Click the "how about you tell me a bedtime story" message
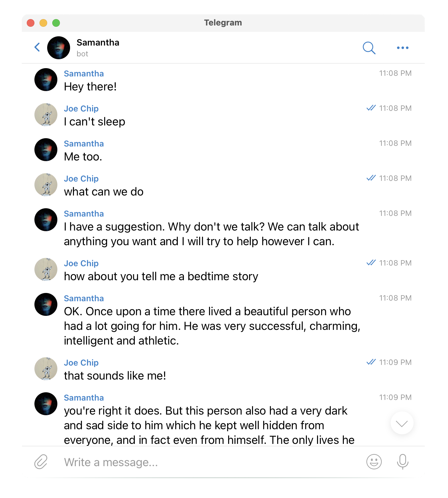This screenshot has height=498, width=448. point(161,276)
